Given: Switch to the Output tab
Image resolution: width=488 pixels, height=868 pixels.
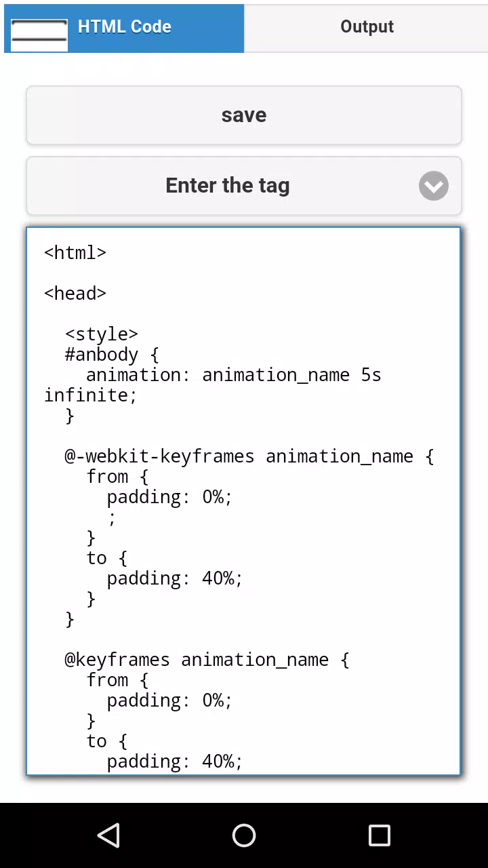Looking at the screenshot, I should [x=366, y=28].
